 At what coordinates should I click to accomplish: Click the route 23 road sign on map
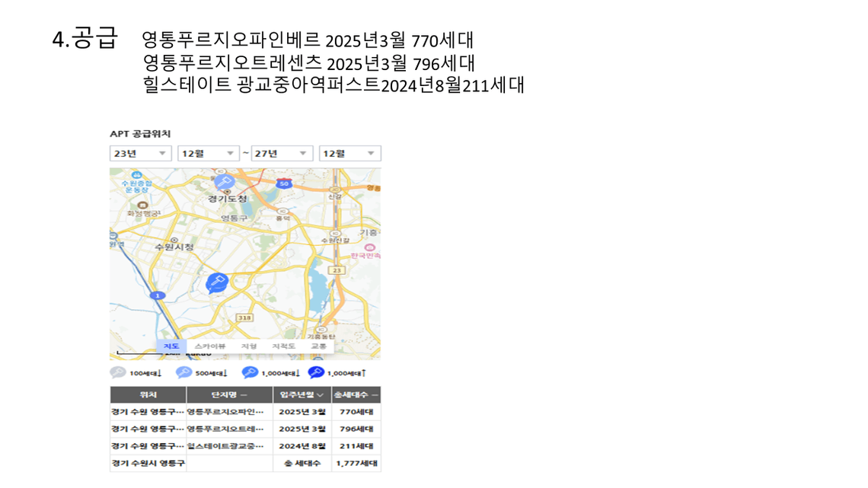[337, 270]
